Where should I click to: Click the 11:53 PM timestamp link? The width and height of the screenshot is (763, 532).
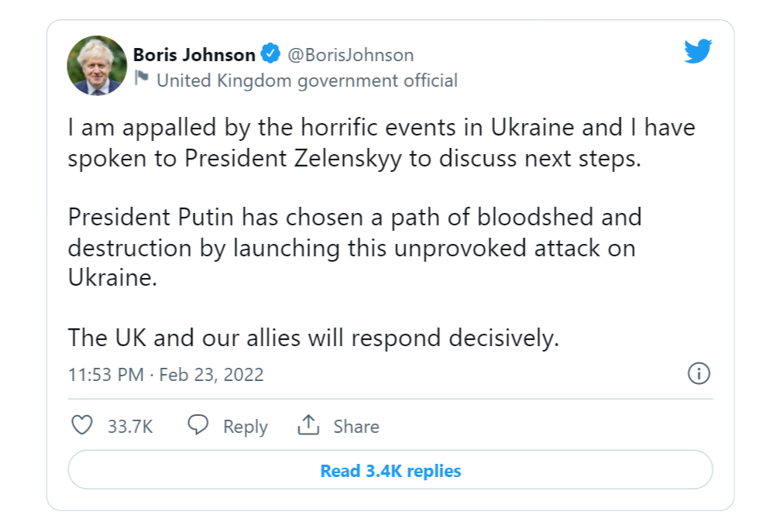[106, 375]
